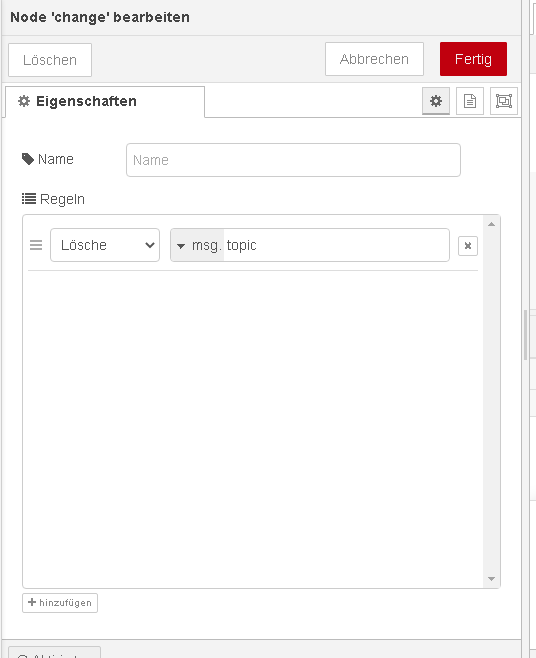Image resolution: width=536 pixels, height=658 pixels.
Task: Click the rules list scroll-up arrow
Action: click(492, 225)
